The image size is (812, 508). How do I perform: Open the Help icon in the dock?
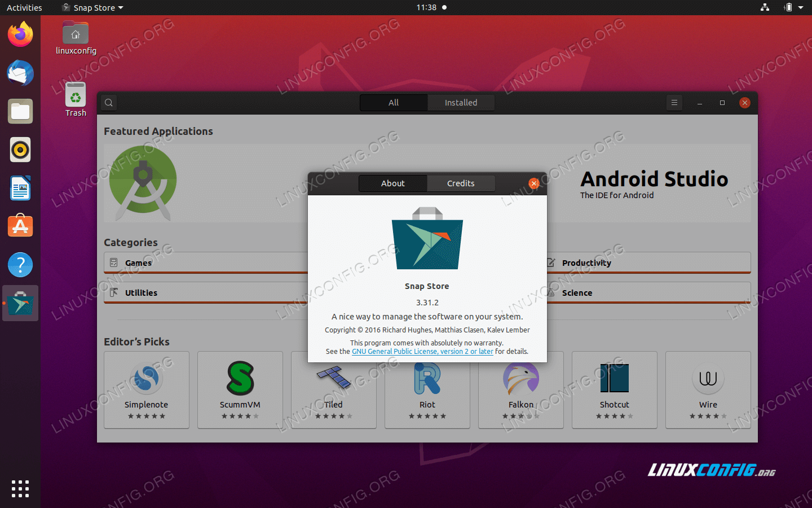20,265
